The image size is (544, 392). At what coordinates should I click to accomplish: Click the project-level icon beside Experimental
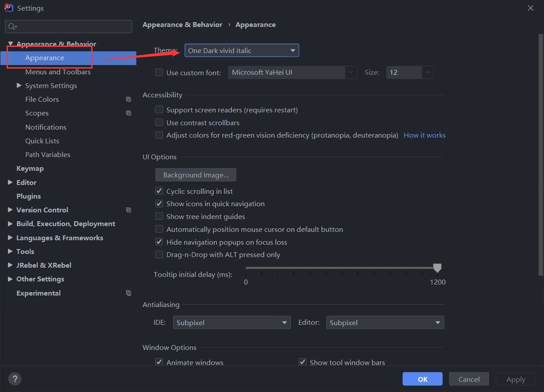click(x=128, y=293)
